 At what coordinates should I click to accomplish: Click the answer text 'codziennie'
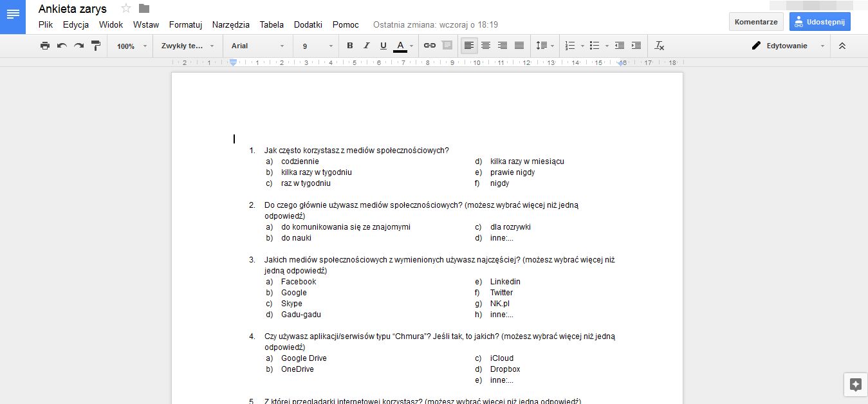click(300, 161)
